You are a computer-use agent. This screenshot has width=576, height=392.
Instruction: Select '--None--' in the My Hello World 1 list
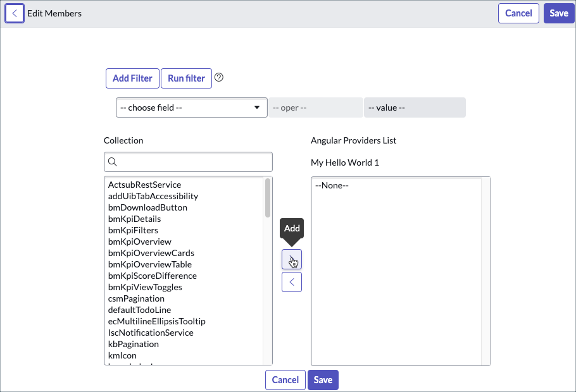point(330,185)
